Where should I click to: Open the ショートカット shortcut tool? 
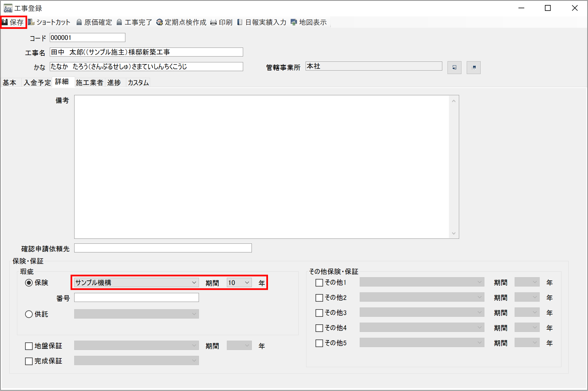tap(31, 22)
